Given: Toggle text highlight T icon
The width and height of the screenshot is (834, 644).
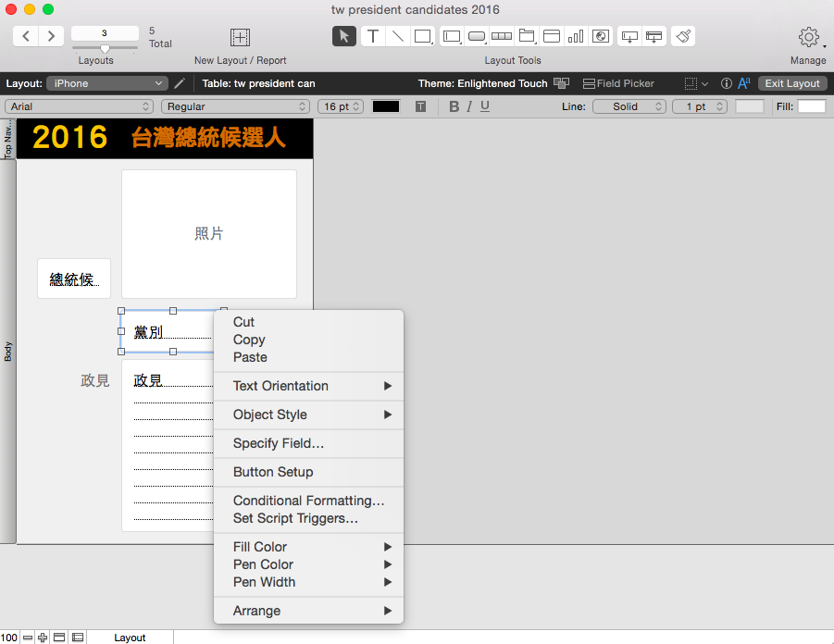Looking at the screenshot, I should pyautogui.click(x=421, y=106).
